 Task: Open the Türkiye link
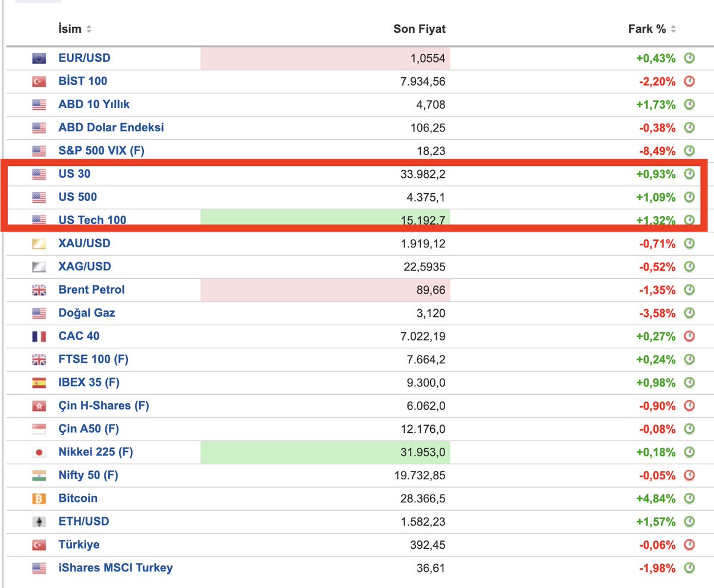point(79,545)
